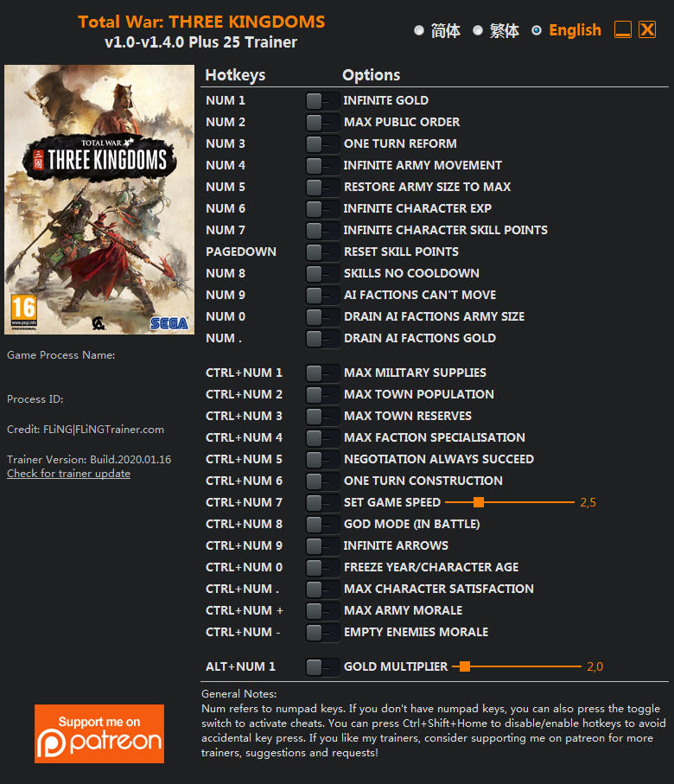Toggle Infinite Character Exp switch
The width and height of the screenshot is (674, 784).
point(322,208)
